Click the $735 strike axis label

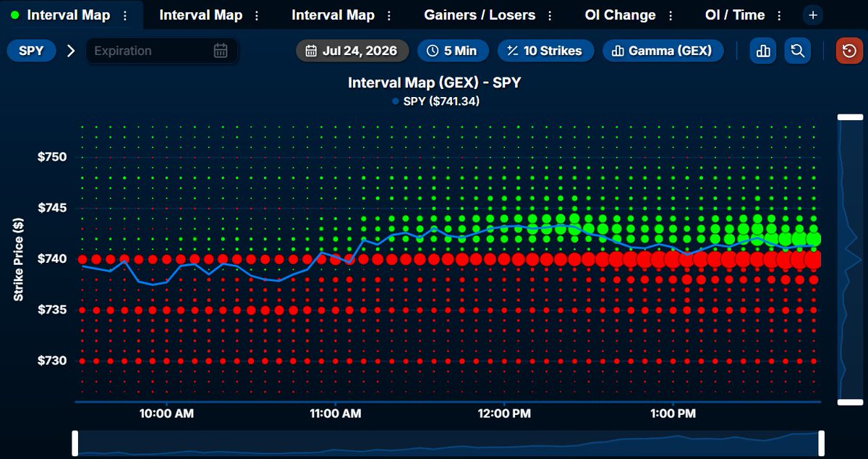(x=52, y=310)
